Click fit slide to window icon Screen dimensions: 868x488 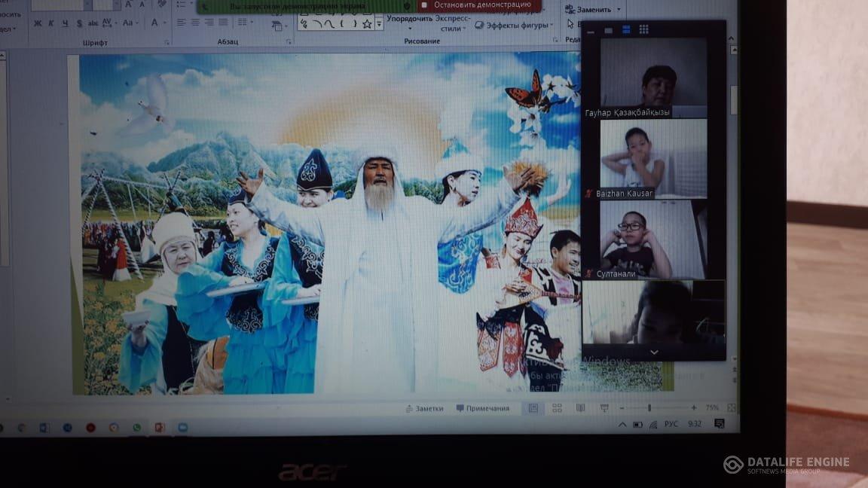[x=731, y=407]
